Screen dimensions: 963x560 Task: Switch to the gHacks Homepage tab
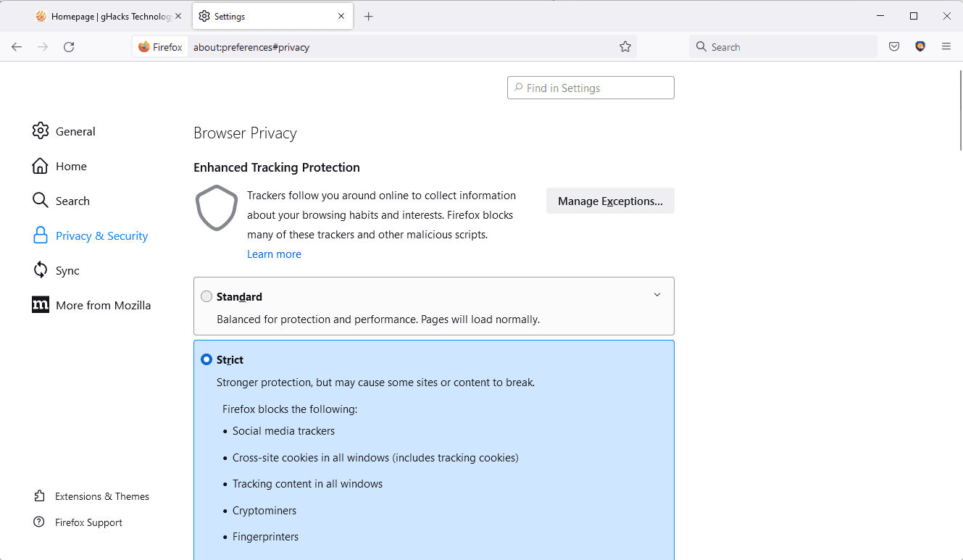pyautogui.click(x=105, y=17)
